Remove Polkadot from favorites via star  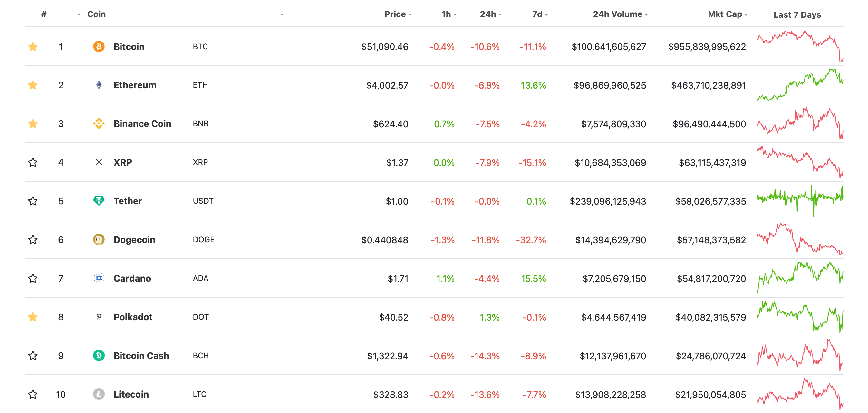tap(33, 317)
